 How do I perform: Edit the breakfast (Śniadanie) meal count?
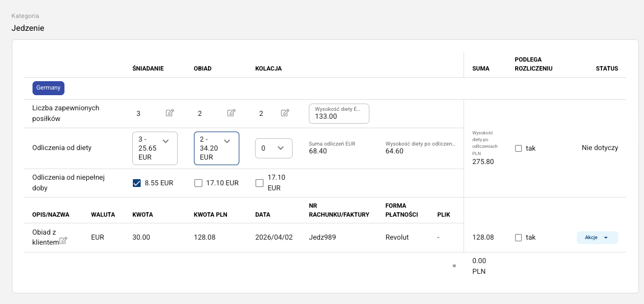[170, 113]
